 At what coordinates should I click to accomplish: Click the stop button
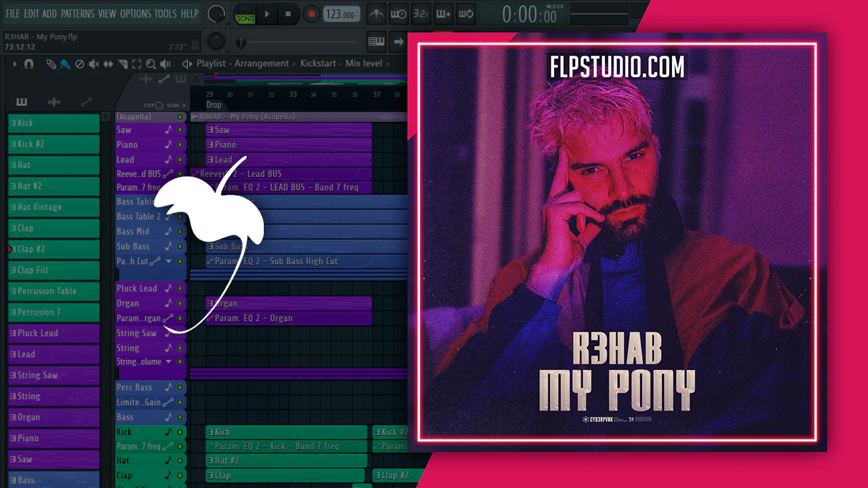click(x=288, y=14)
